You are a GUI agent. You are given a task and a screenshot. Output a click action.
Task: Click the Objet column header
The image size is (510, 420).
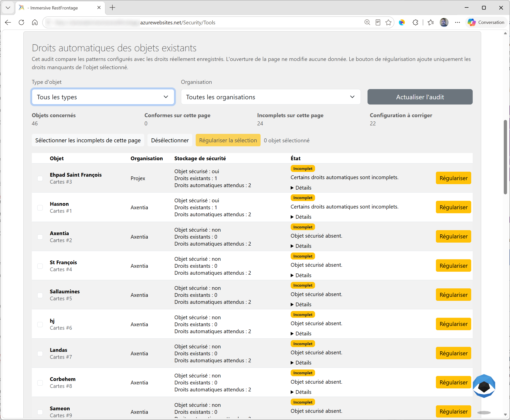(x=57, y=158)
